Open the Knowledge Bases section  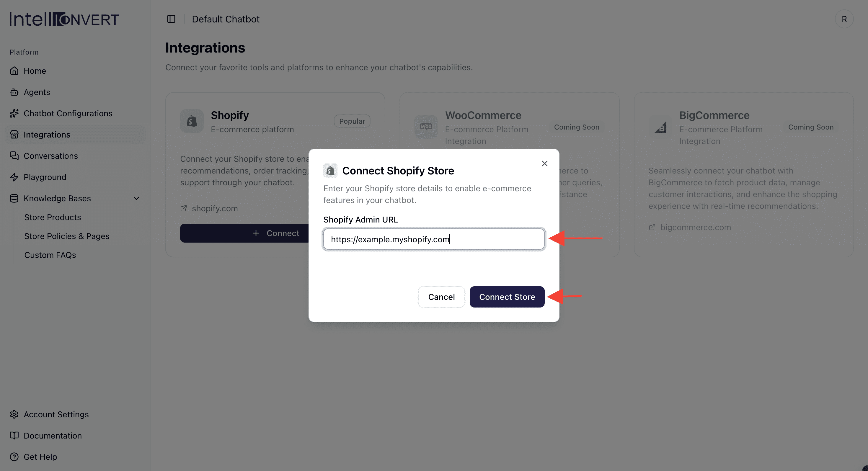pyautogui.click(x=57, y=198)
